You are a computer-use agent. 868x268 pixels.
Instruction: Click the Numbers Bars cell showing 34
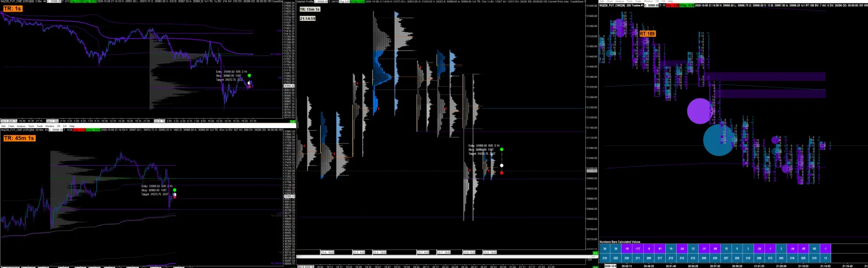pyautogui.click(x=605, y=248)
